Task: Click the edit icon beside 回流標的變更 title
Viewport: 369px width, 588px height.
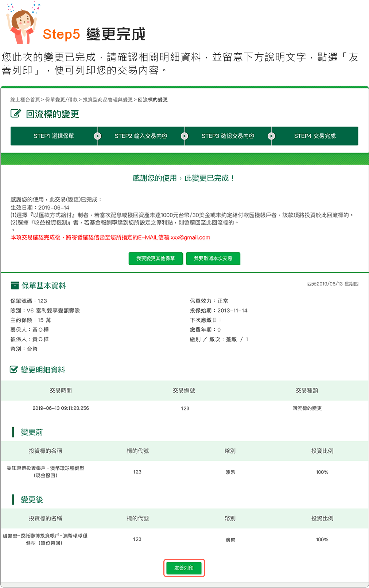Action: tap(16, 113)
